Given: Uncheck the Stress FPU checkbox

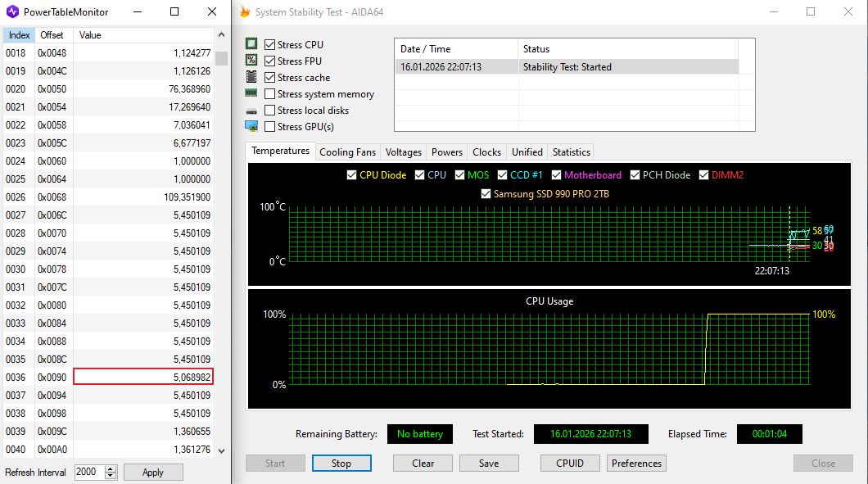Looking at the screenshot, I should pyautogui.click(x=269, y=61).
